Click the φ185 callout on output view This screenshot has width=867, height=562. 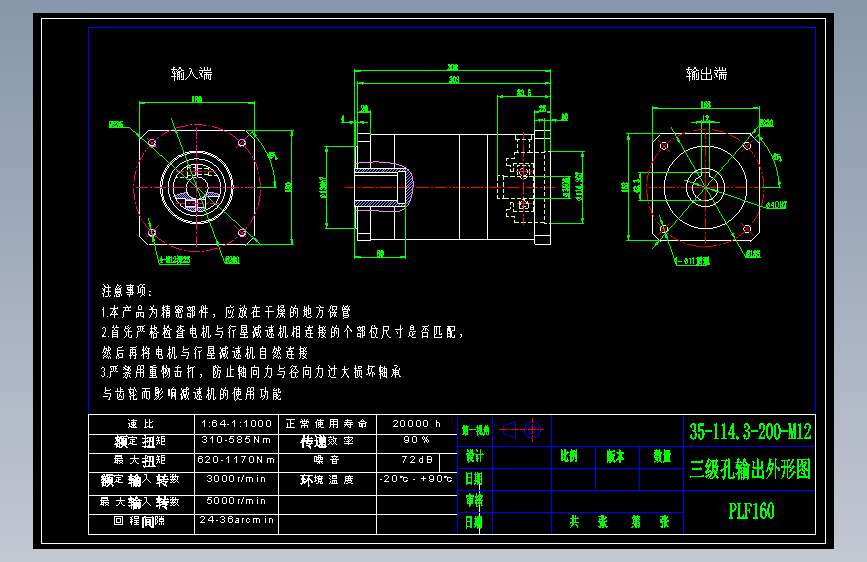[x=753, y=254]
